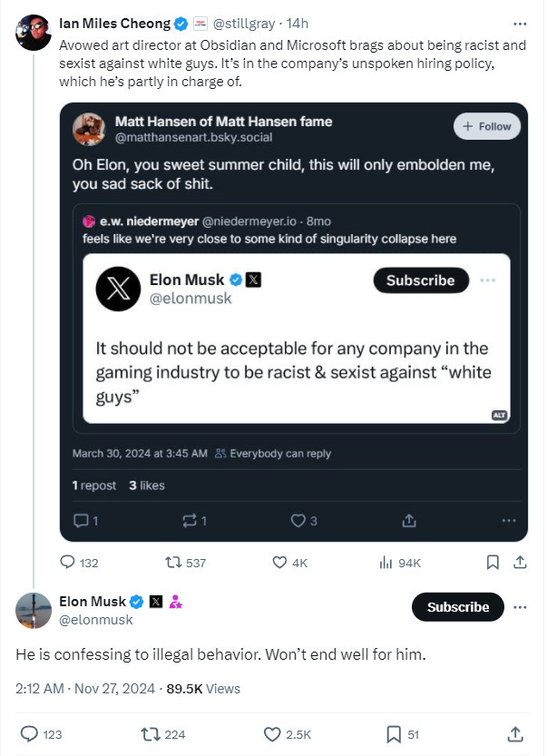Share Ian Miles Cheong's post
The image size is (547, 756).
point(520,562)
